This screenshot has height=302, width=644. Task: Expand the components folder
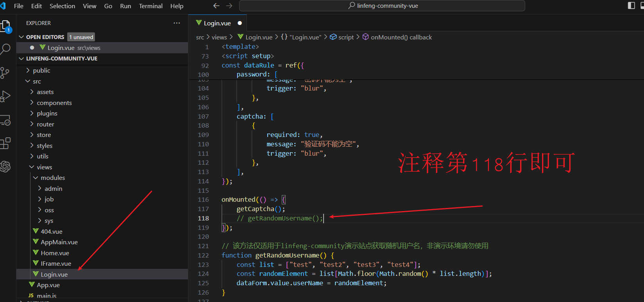pos(54,103)
